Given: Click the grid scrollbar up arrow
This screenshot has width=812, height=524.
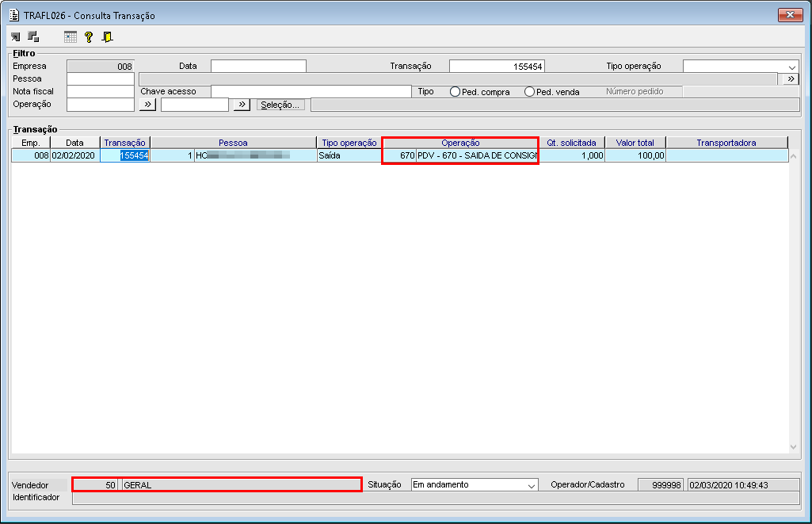Looking at the screenshot, I should click(x=793, y=156).
